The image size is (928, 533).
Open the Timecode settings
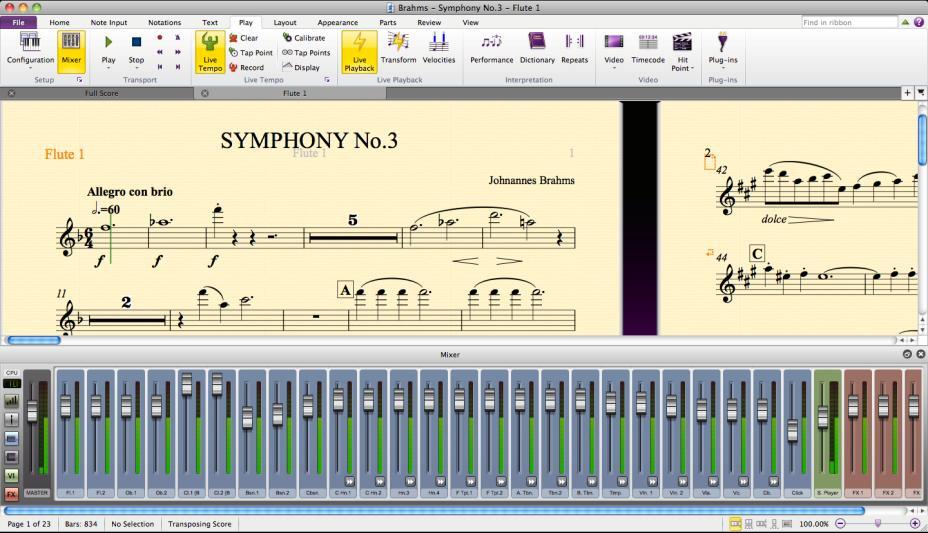pos(648,48)
